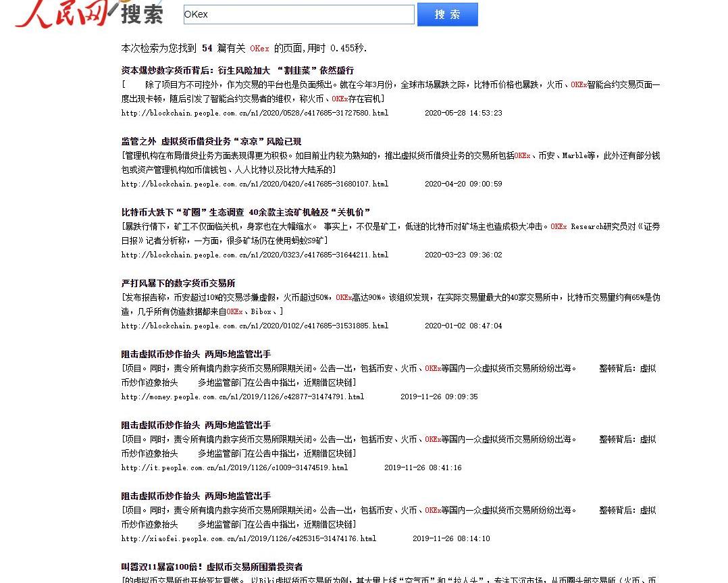Image resolution: width=728 pixels, height=583 pixels.
Task: Open 阻击虚拟币 title above it.people.com.cn URL
Action: tap(196, 425)
